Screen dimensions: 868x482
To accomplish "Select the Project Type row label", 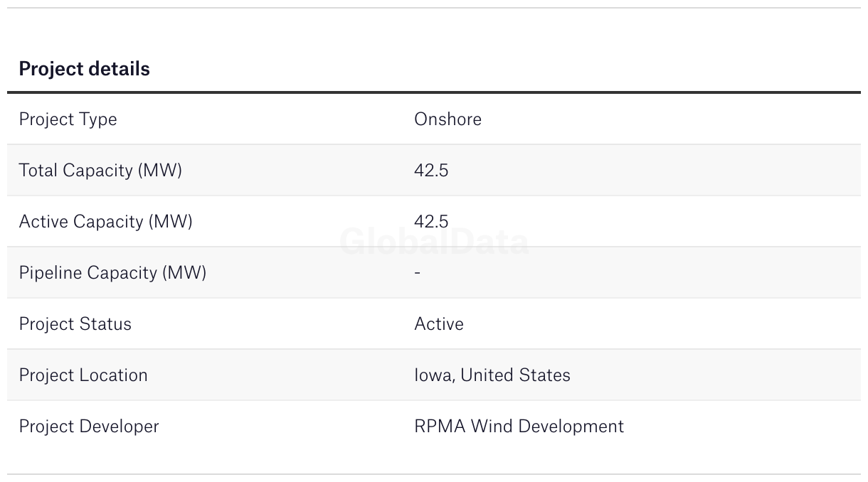I will tap(68, 119).
